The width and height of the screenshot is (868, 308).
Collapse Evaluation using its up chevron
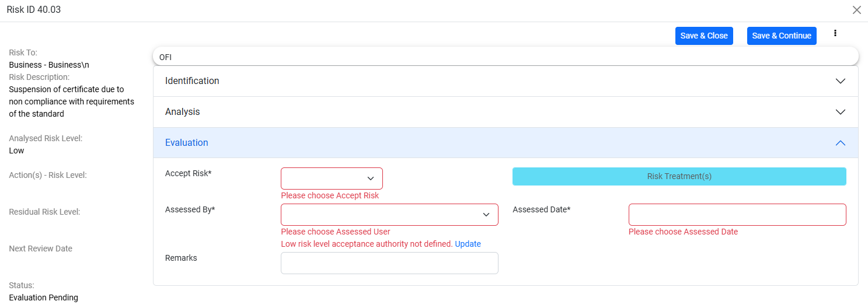(840, 143)
